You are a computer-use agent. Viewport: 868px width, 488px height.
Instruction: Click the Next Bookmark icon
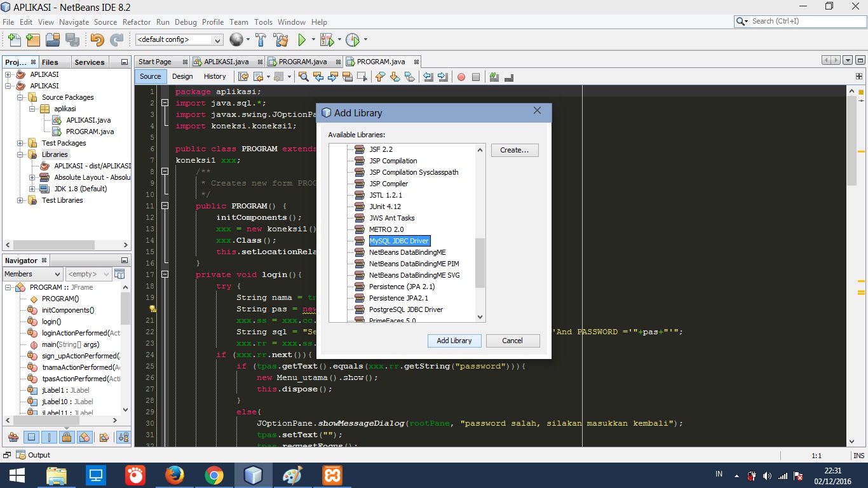pos(395,76)
